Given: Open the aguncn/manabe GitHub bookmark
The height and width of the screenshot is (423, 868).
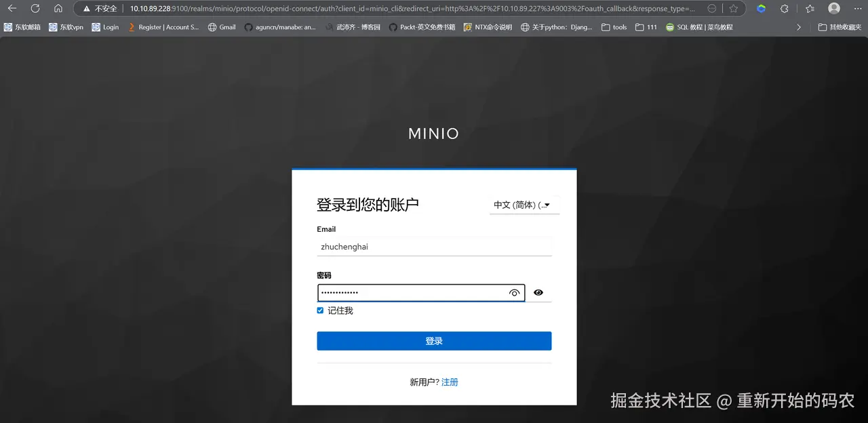Looking at the screenshot, I should [280, 27].
